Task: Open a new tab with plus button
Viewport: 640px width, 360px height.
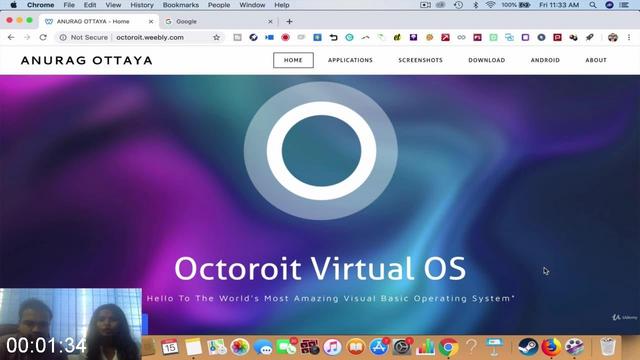Action: tap(289, 21)
